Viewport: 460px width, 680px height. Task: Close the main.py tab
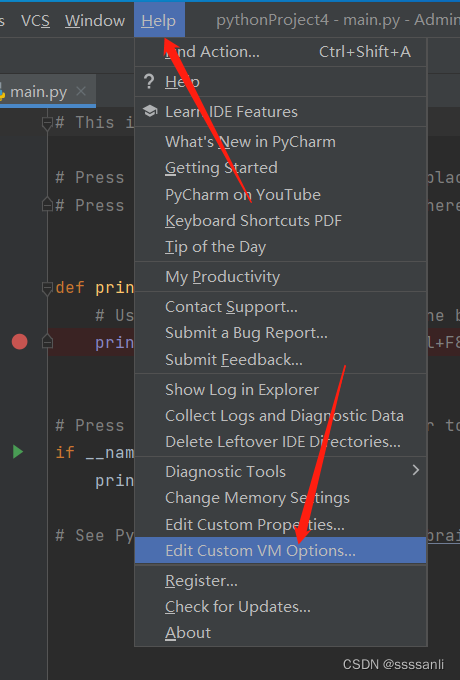point(81,91)
